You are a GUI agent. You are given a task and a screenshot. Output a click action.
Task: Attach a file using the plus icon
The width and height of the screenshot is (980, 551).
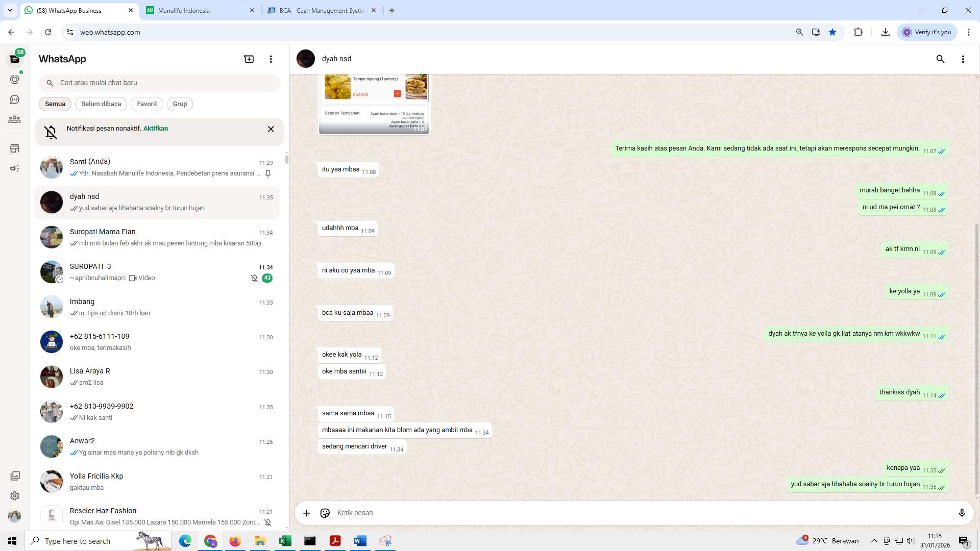[306, 513]
